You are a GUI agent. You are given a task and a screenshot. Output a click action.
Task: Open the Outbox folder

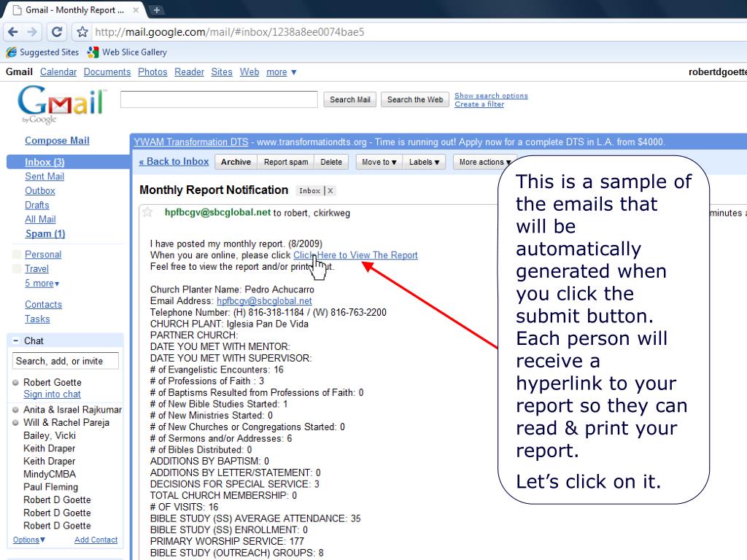point(40,190)
